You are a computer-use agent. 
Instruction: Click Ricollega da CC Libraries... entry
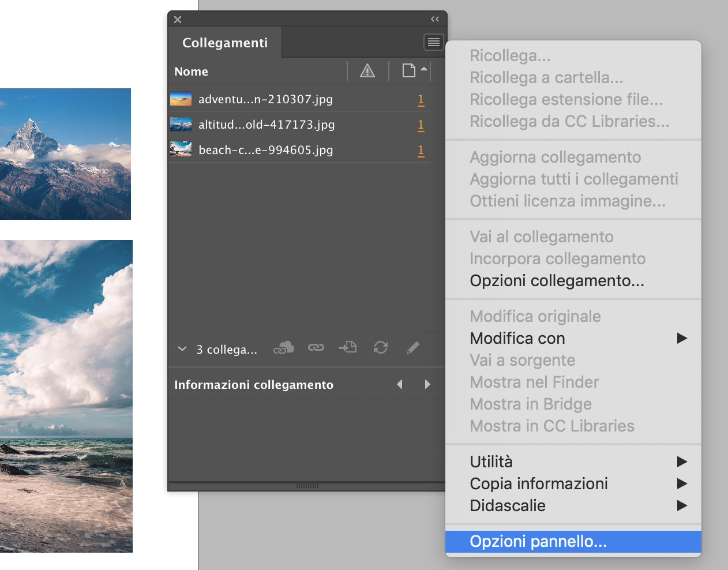[573, 121]
